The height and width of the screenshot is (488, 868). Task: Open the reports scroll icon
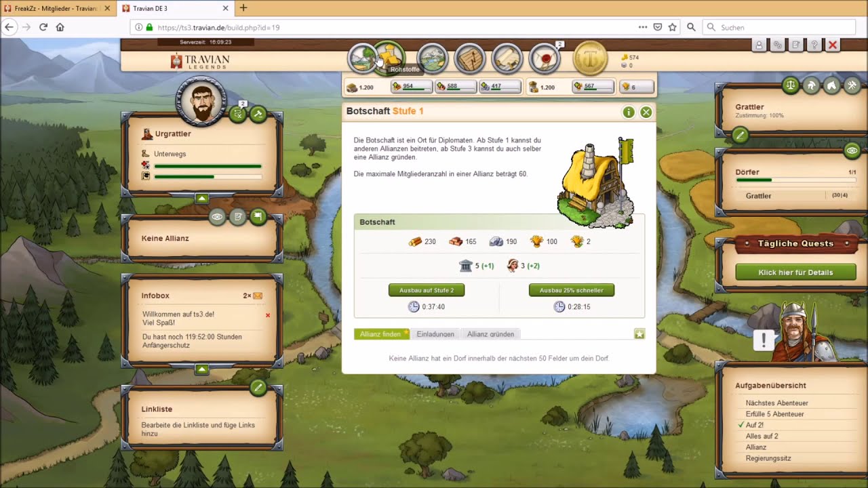[507, 59]
